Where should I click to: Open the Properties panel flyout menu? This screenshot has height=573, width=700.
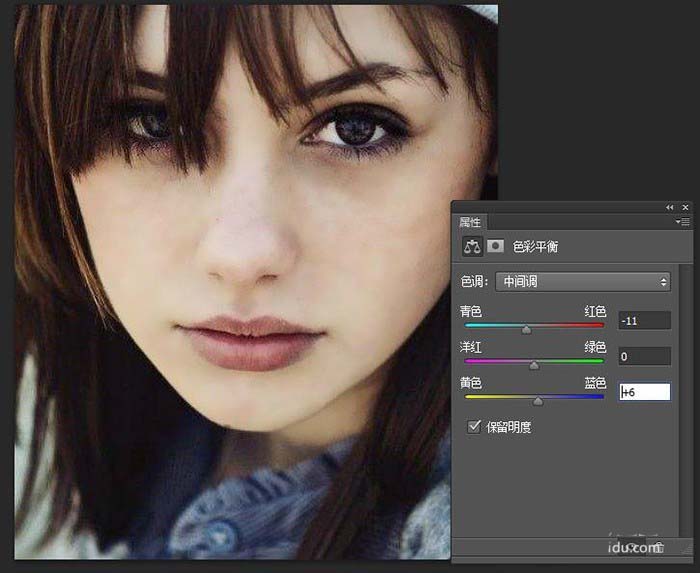683,222
